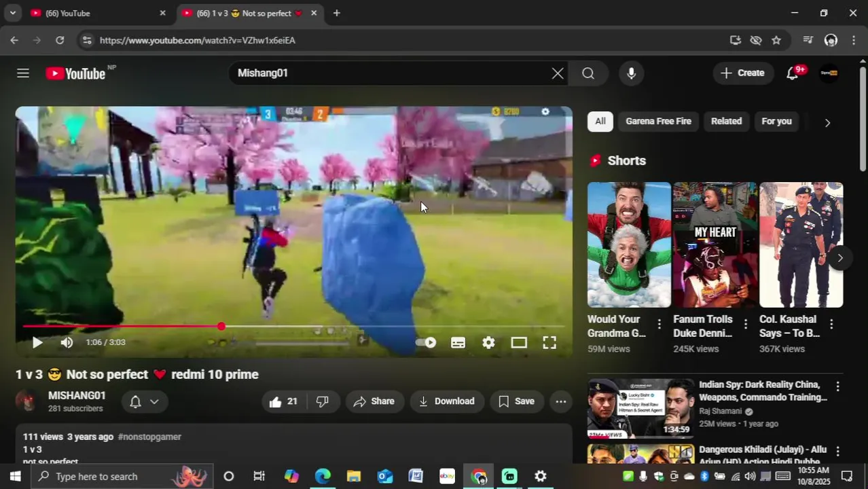Click the Windows taskbar search box
Viewport: 868px width, 489px height.
pyautogui.click(x=122, y=477)
